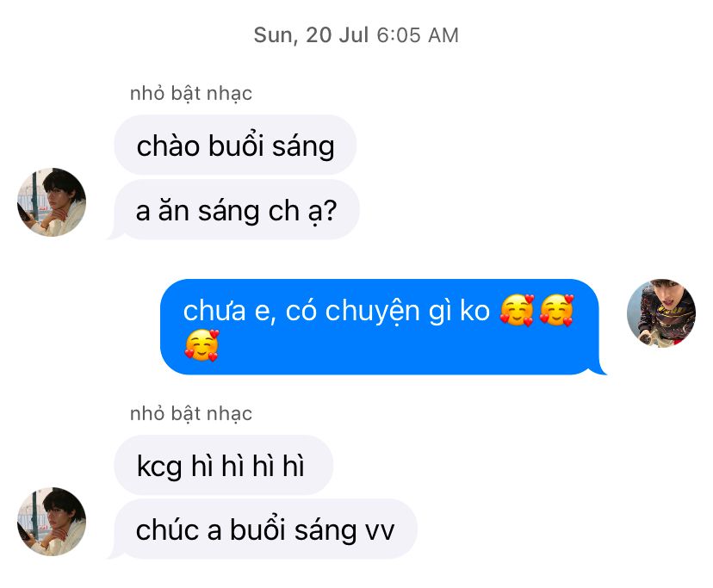The width and height of the screenshot is (713, 588).
Task: Tap the tail of the "a ăn sáng ch ạ?" bubble
Action: (115, 234)
